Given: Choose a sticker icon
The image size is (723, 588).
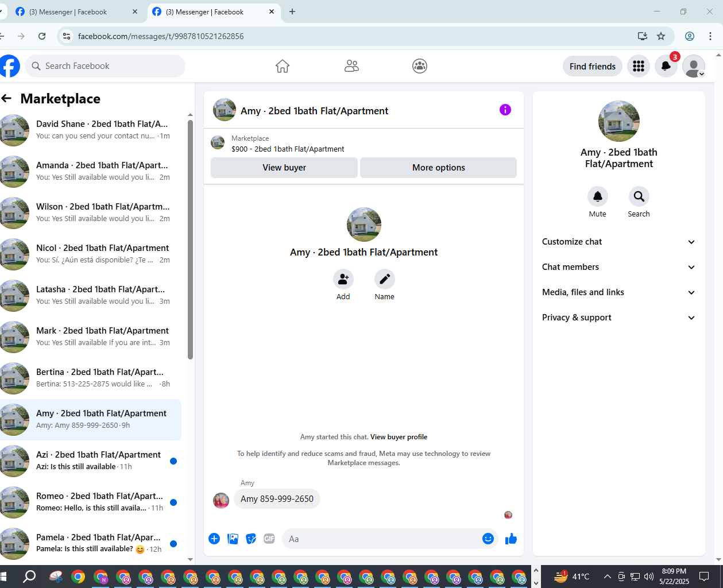Looking at the screenshot, I should pyautogui.click(x=251, y=539).
